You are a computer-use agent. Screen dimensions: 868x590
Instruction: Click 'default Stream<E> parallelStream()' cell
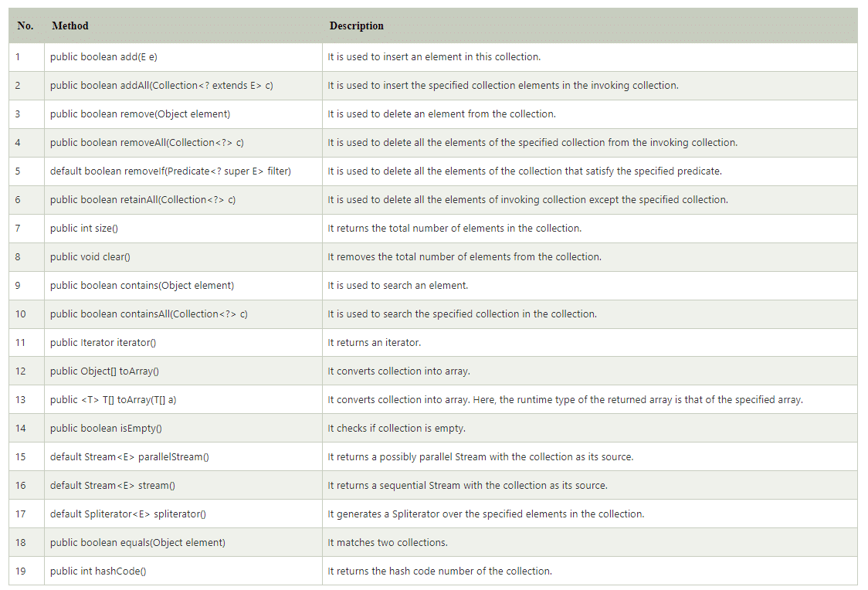pos(183,457)
